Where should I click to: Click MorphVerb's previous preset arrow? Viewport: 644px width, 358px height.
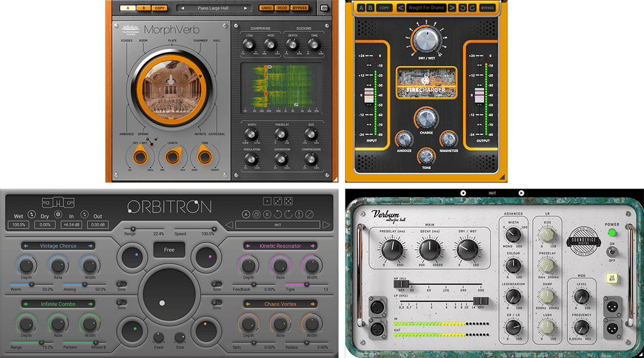click(x=183, y=8)
